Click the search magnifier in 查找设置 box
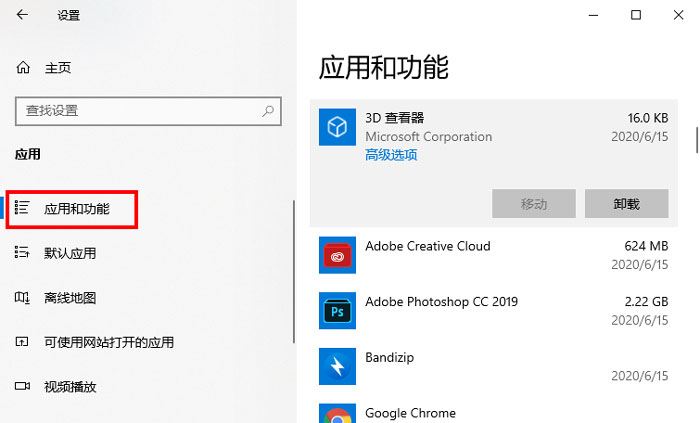This screenshot has width=700, height=423. (268, 111)
